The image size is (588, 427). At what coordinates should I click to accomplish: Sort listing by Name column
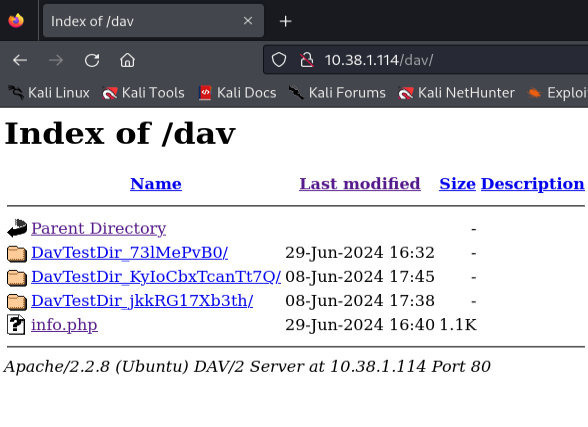coord(156,184)
